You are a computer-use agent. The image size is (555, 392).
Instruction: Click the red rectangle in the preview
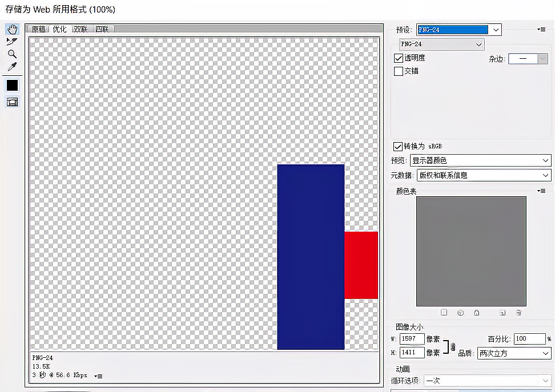tap(361, 265)
